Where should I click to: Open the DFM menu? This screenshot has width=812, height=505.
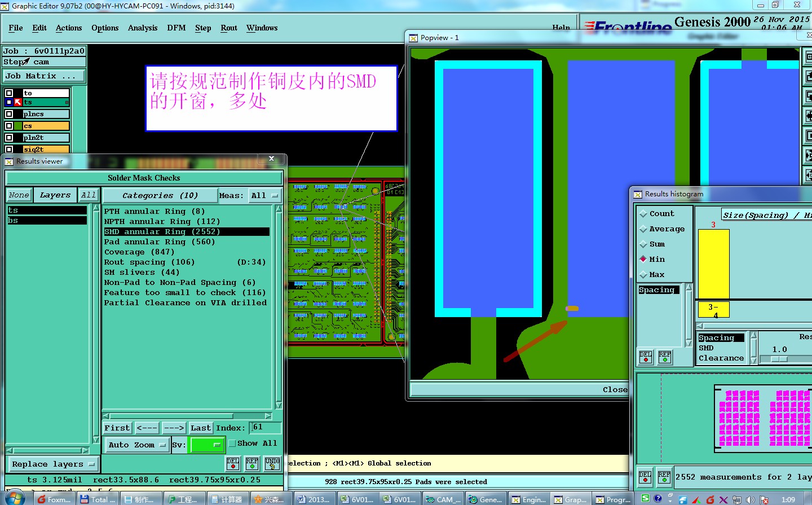pyautogui.click(x=176, y=28)
